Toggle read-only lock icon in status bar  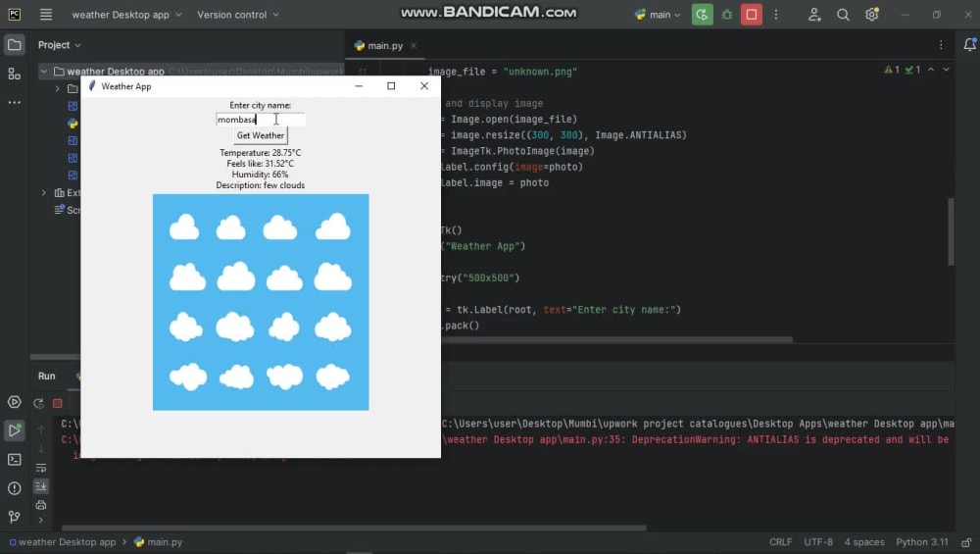(966, 542)
